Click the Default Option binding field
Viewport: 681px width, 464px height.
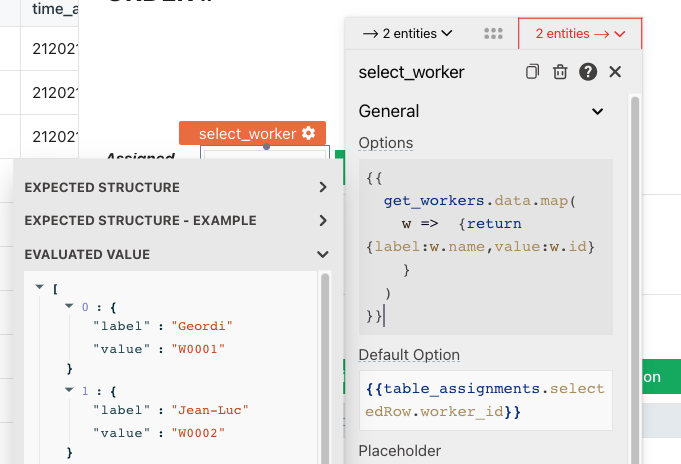click(x=485, y=400)
